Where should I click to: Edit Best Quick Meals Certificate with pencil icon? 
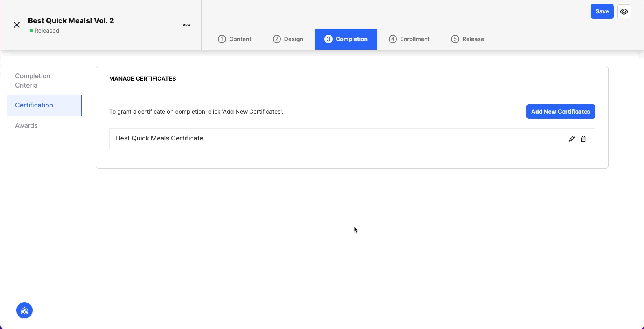click(x=572, y=139)
